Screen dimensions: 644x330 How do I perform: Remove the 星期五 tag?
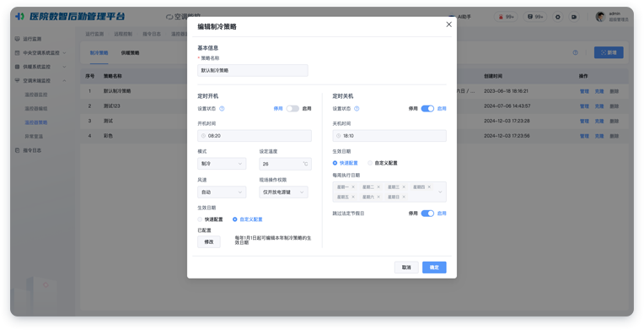pos(353,197)
